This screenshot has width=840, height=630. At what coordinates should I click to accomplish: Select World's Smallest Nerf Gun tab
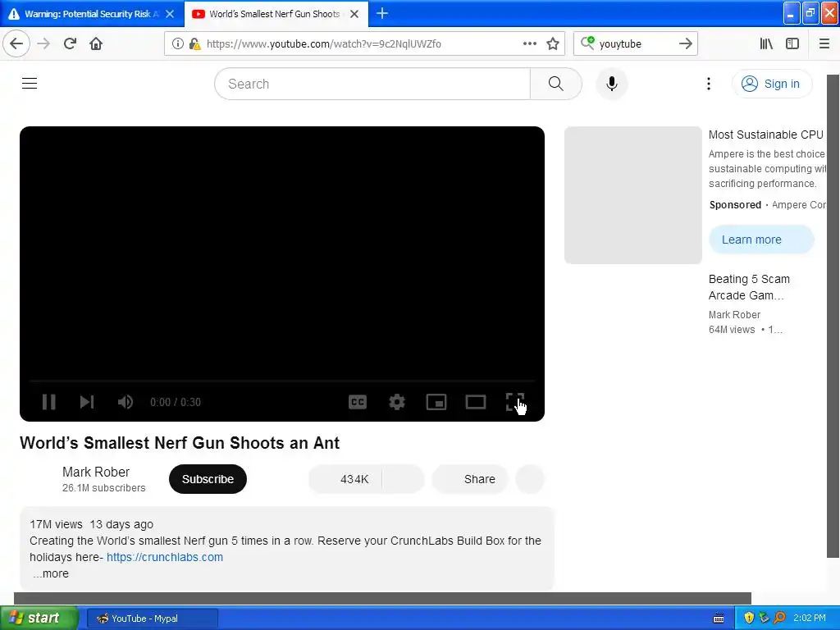pyautogui.click(x=276, y=14)
